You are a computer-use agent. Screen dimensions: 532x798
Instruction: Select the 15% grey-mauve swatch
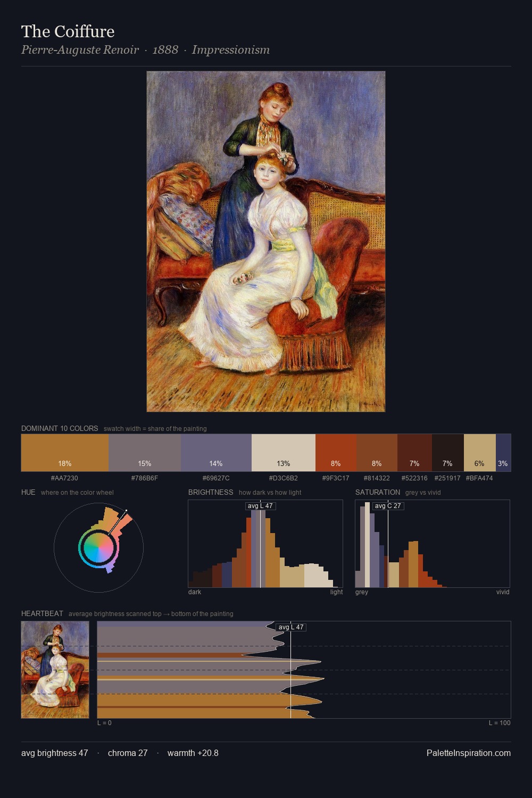(x=145, y=453)
